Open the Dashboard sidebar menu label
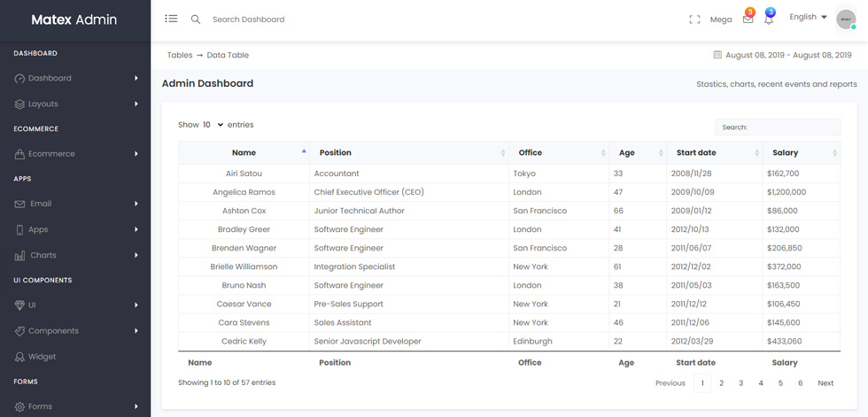Image resolution: width=868 pixels, height=417 pixels. pos(50,79)
